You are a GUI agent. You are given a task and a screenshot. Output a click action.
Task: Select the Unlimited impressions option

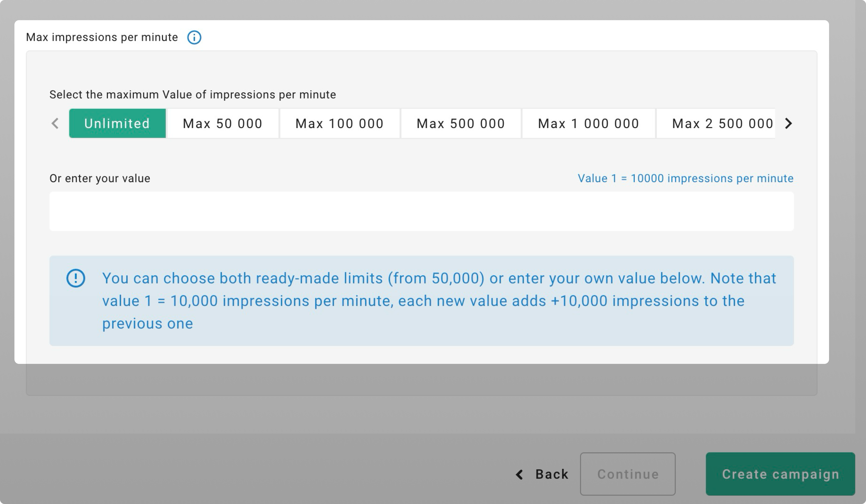click(x=117, y=124)
